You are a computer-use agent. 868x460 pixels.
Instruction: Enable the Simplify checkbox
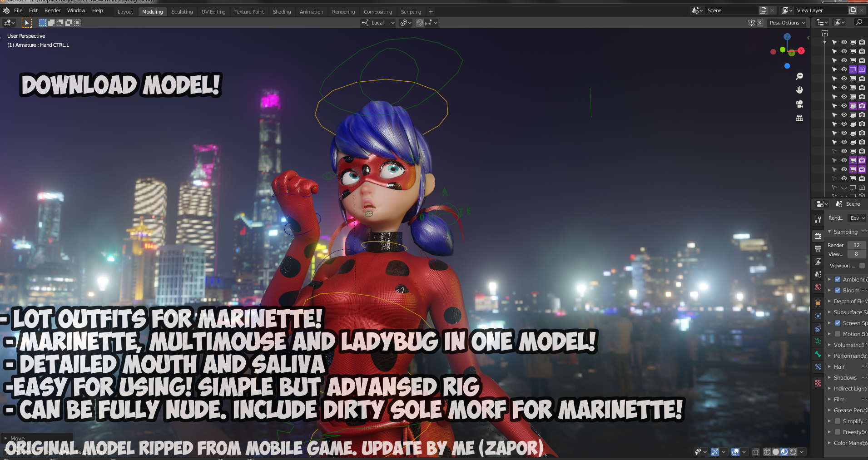click(838, 421)
